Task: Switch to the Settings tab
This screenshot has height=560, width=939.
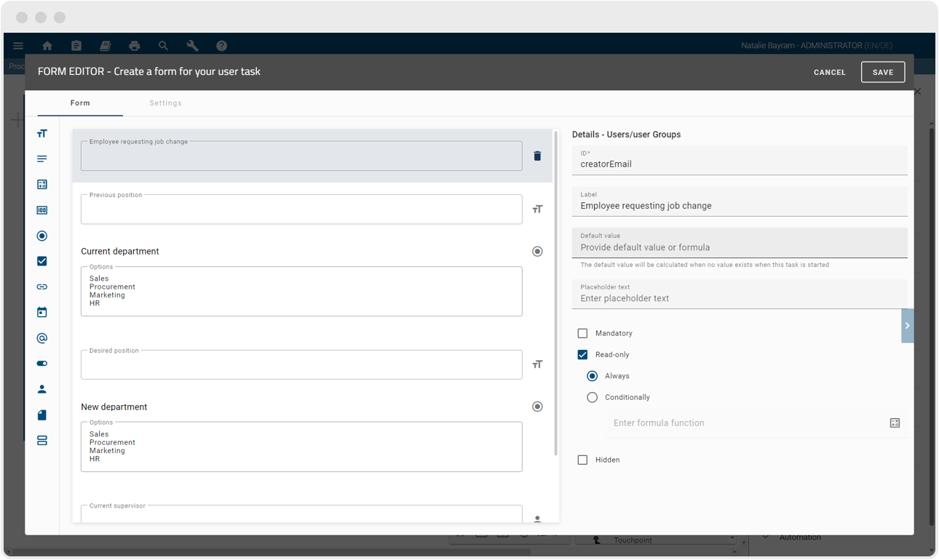Action: 166,103
